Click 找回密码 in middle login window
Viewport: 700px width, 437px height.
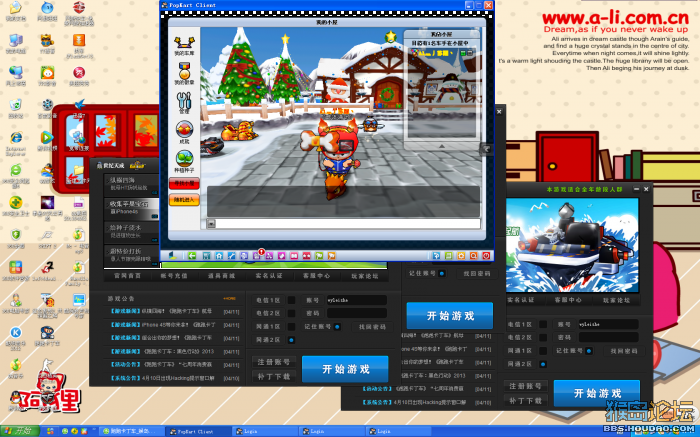[x=477, y=274]
